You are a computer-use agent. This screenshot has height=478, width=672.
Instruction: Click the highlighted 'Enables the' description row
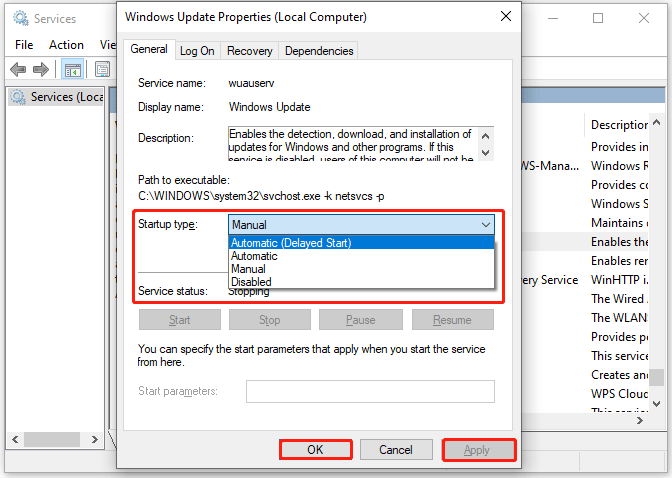pyautogui.click(x=619, y=242)
